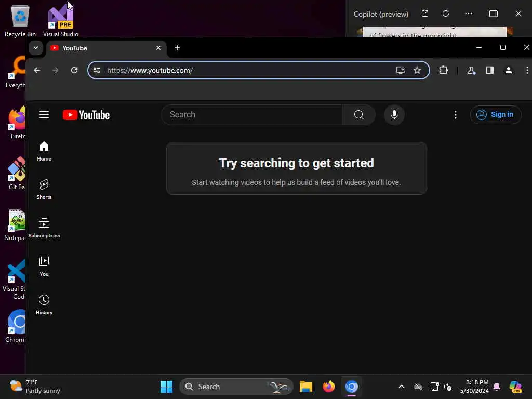This screenshot has width=532, height=399.
Task: Open the OneDrive cloud tray icon
Action: coord(418,387)
